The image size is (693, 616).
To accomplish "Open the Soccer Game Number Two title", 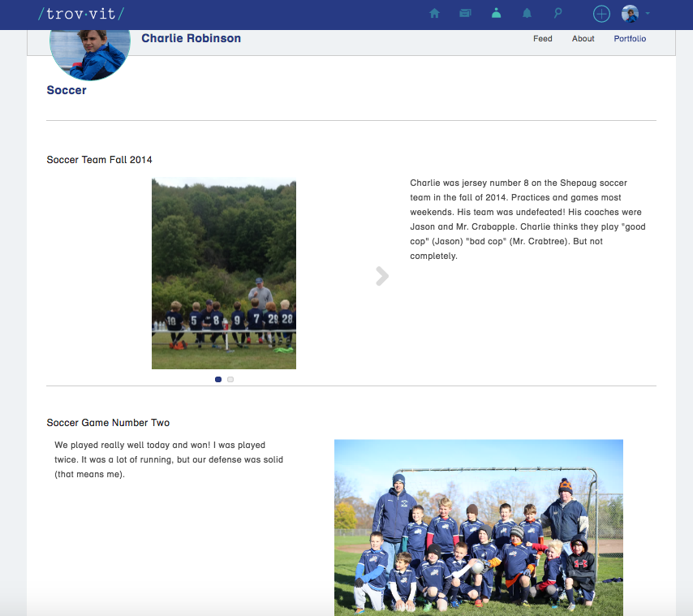I will click(x=108, y=423).
